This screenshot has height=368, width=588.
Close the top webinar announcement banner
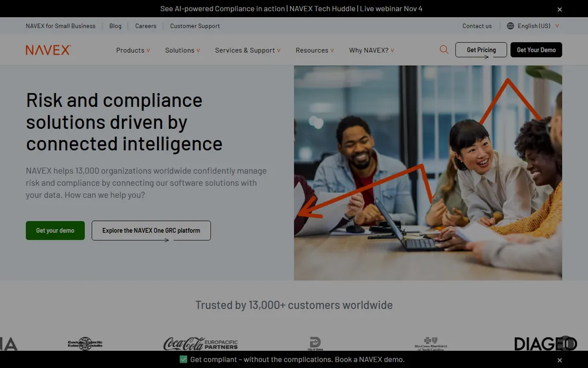pyautogui.click(x=560, y=10)
